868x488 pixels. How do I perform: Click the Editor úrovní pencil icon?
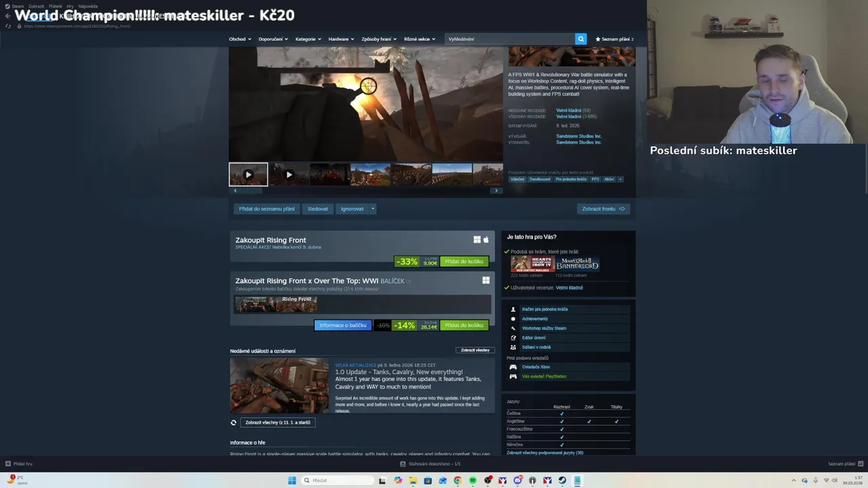(513, 338)
